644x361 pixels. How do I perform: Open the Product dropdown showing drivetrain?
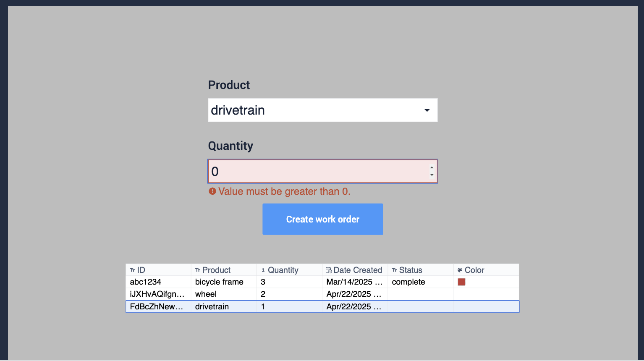point(322,110)
